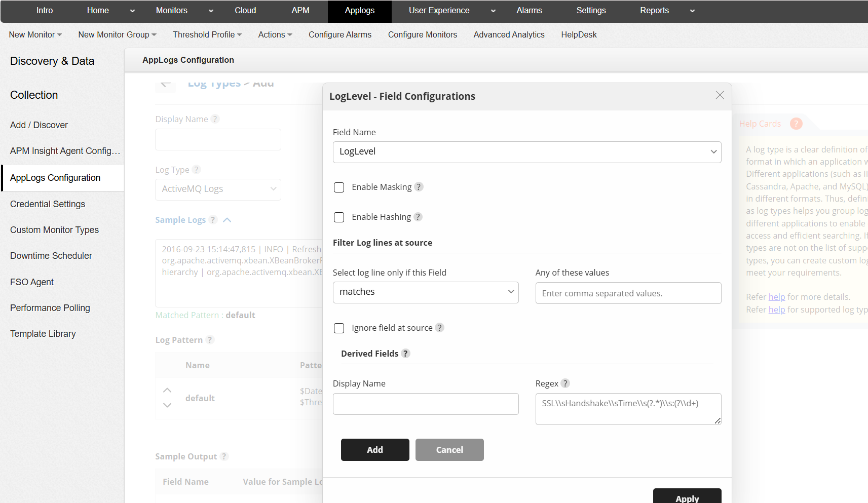The image size is (868, 503).
Task: Click the help icon next to Sample Output
Action: [x=223, y=456]
